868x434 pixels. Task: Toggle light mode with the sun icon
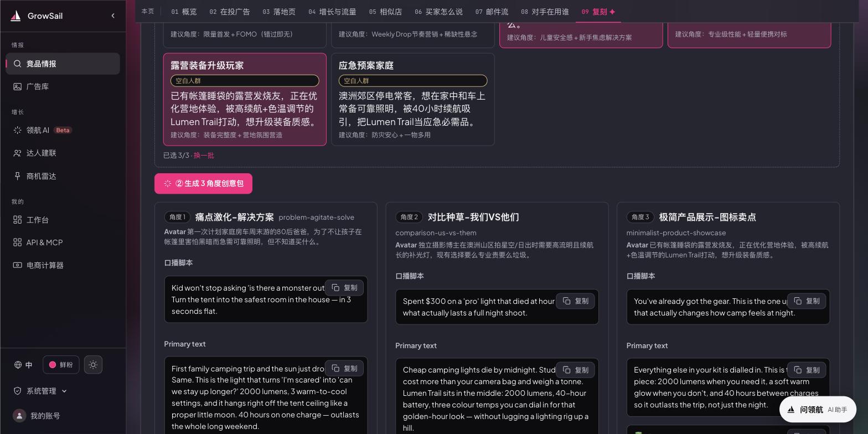93,365
